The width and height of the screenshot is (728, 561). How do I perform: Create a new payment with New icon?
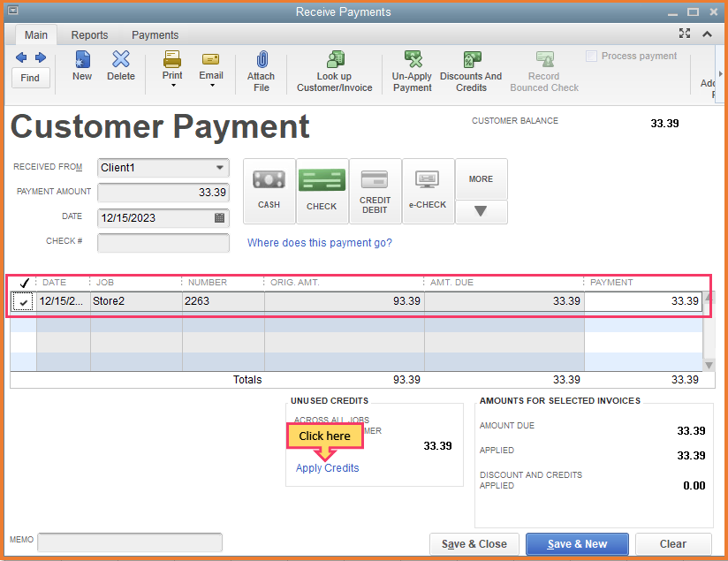[x=81, y=66]
